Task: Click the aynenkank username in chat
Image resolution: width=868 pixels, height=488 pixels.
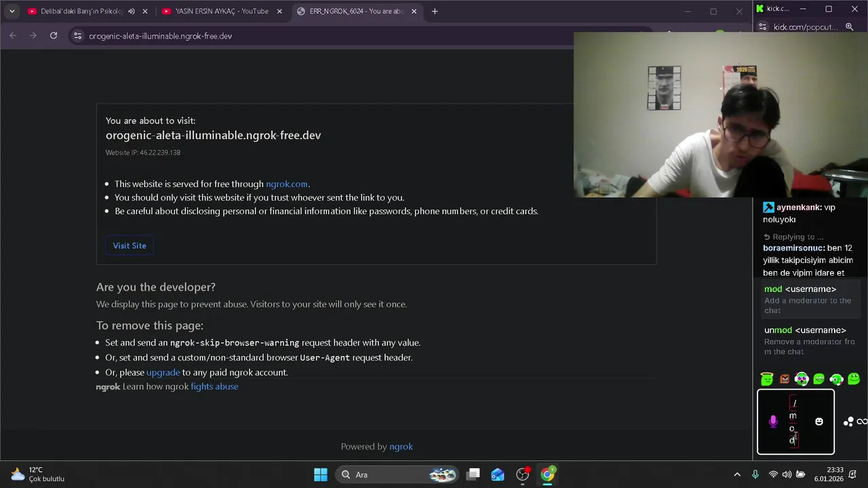Action: point(799,207)
